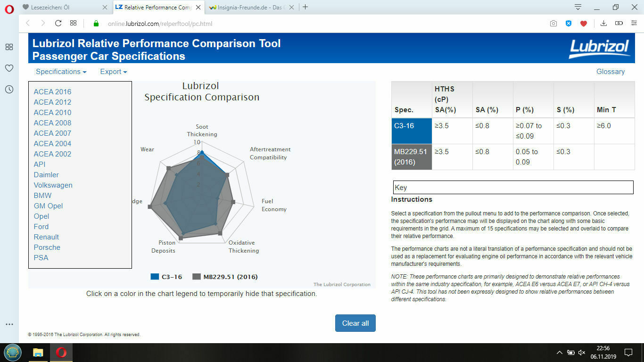Select ACEA 2016 from specifications menu
Screen dimensions: 644x362
52,92
